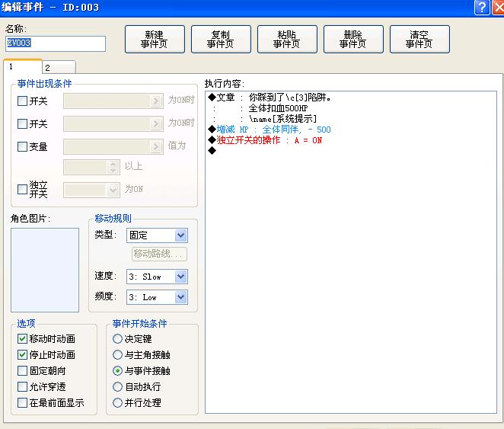Open the 变量 selector arrow
The image size is (504, 429).
click(156, 146)
